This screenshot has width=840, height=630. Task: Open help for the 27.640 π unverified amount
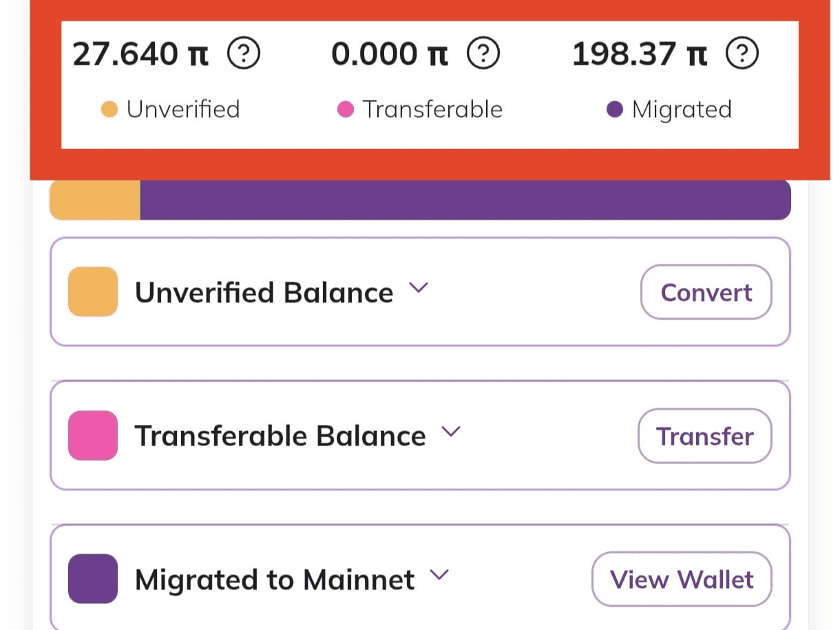244,53
